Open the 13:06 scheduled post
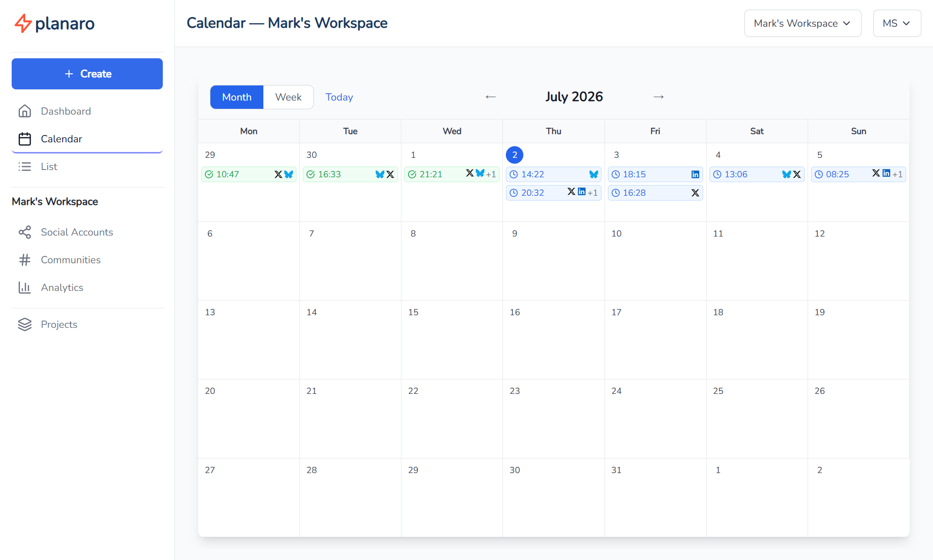The width and height of the screenshot is (933, 560). [757, 174]
